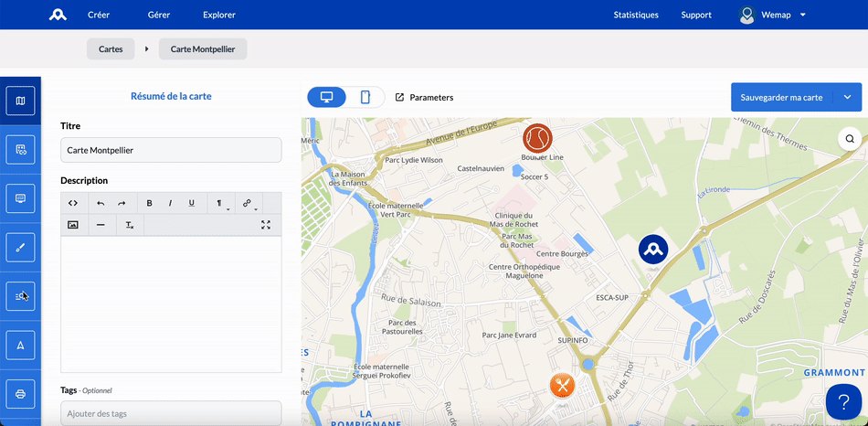Viewport: 868px width, 426px height.
Task: Open link insert dropdown
Action: (x=249, y=203)
